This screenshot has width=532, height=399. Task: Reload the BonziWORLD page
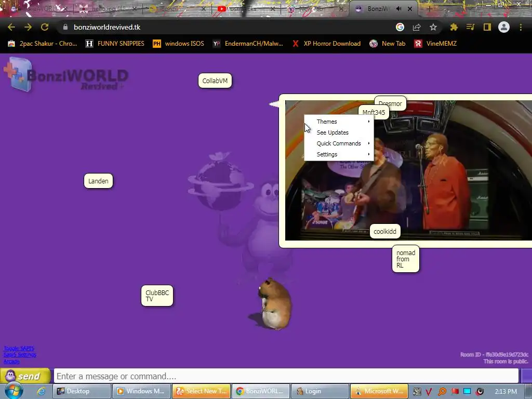point(45,27)
